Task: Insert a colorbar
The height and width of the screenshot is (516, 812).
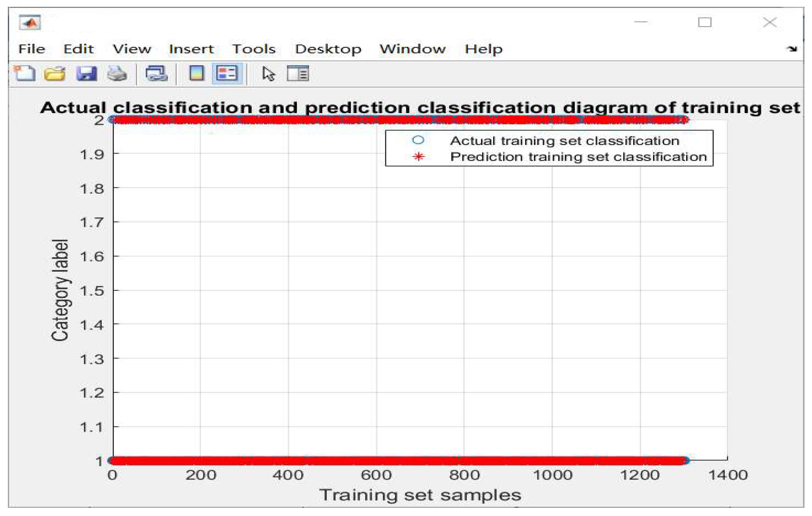Action: pos(197,73)
